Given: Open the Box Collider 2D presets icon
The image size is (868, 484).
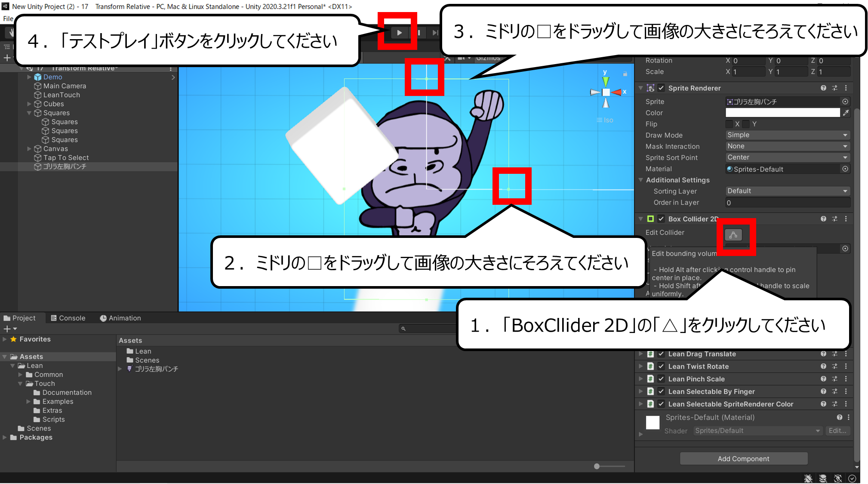Looking at the screenshot, I should point(834,219).
